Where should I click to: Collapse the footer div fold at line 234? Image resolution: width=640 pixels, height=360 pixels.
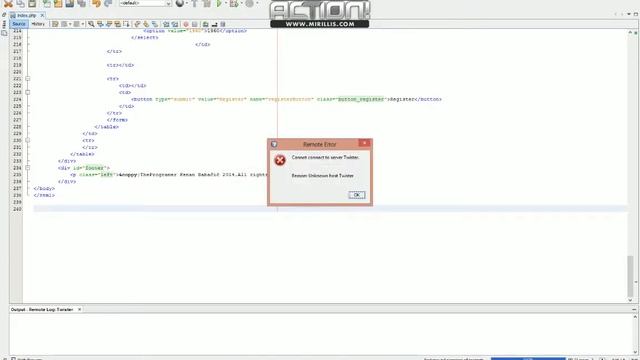[x=28, y=168]
